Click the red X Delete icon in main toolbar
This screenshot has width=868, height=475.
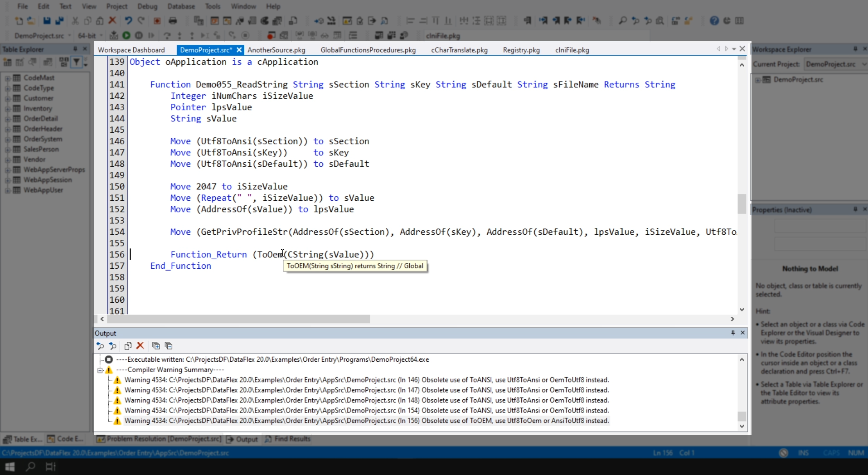[x=112, y=21]
